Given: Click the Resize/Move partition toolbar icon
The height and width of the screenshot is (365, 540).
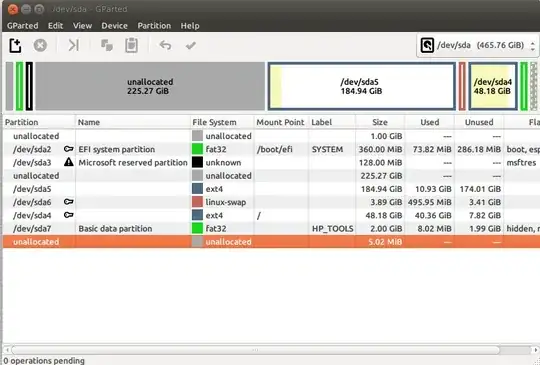Looking at the screenshot, I should 73,45.
